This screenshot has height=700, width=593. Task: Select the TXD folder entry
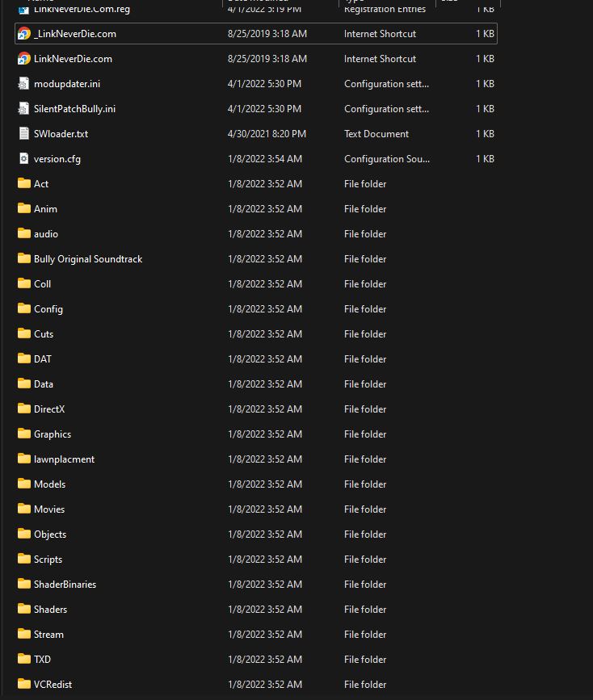click(42, 660)
